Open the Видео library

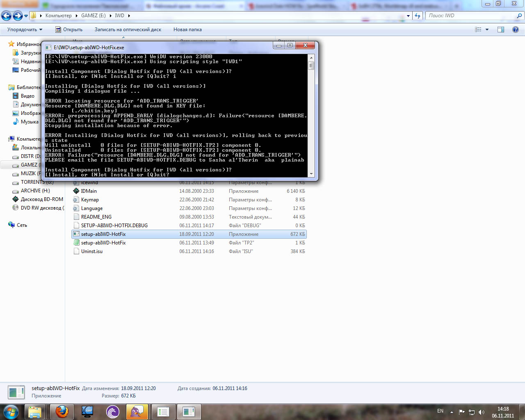(24, 96)
